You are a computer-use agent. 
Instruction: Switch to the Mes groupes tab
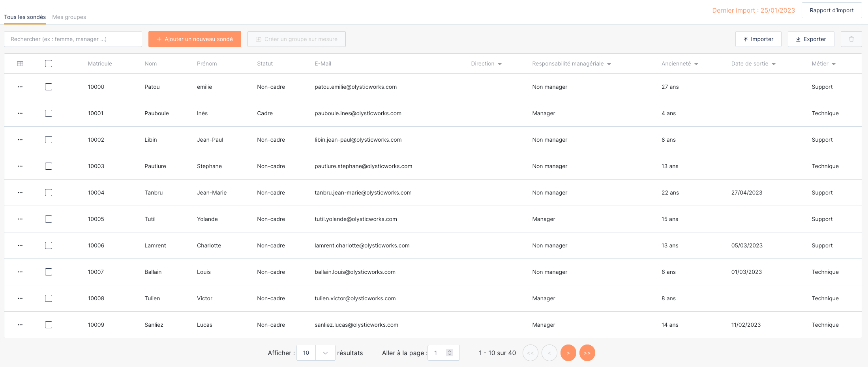click(69, 17)
